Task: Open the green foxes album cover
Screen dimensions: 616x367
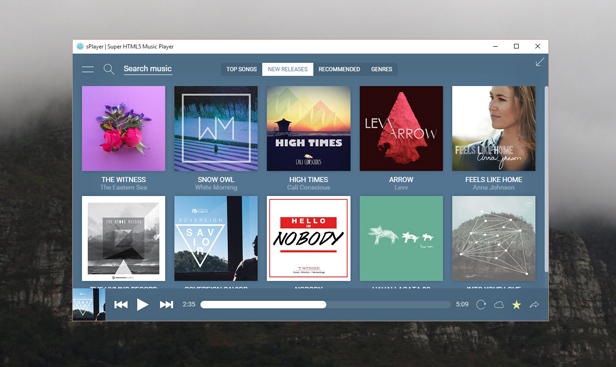Action: [x=401, y=239]
